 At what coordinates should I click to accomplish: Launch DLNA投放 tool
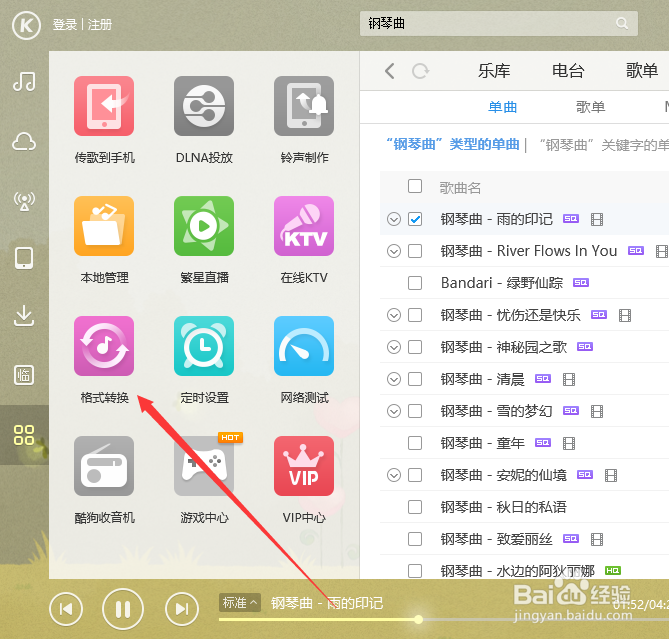[204, 106]
